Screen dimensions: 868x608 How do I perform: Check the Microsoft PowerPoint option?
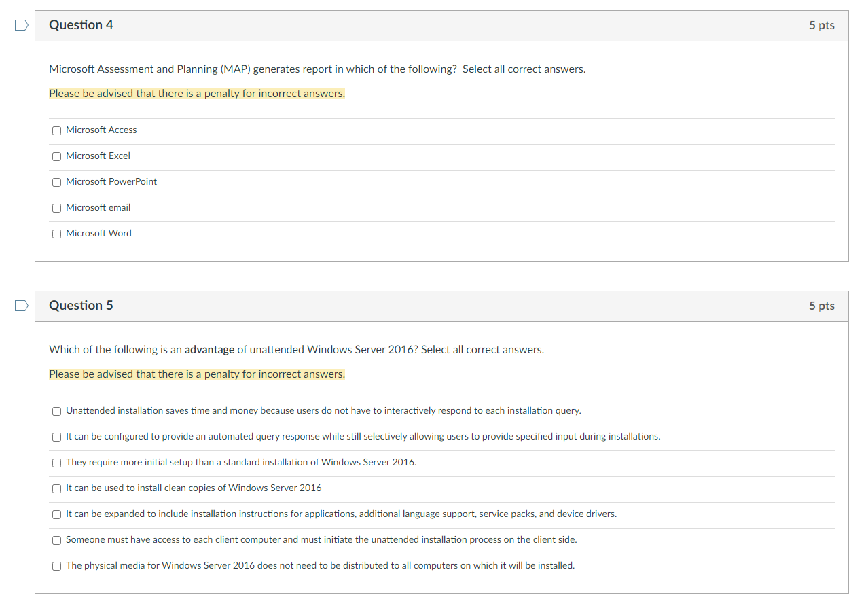57,182
